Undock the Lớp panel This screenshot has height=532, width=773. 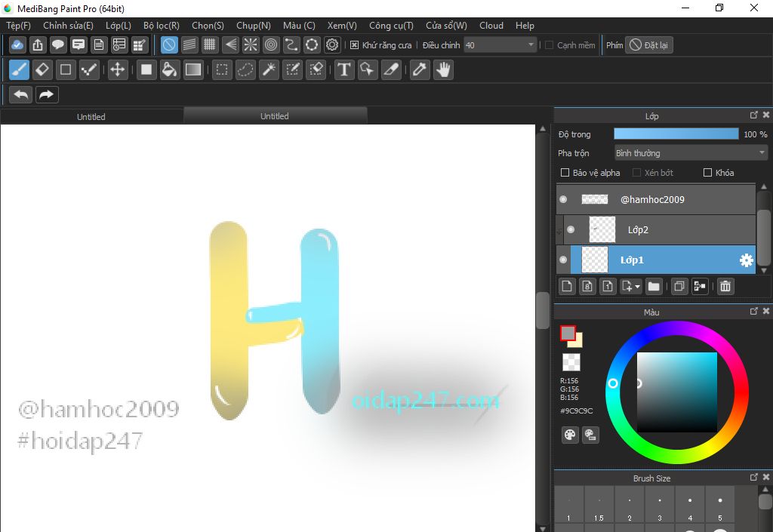[x=754, y=115]
